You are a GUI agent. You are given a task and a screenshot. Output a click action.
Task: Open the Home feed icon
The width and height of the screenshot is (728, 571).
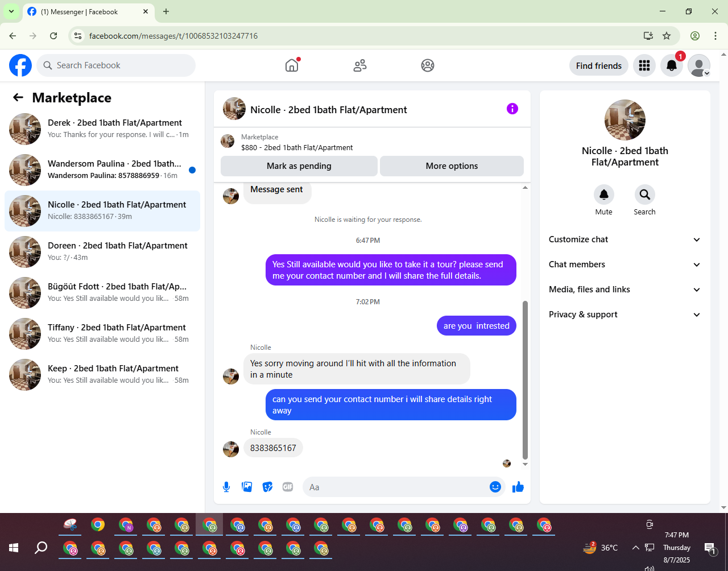tap(292, 65)
